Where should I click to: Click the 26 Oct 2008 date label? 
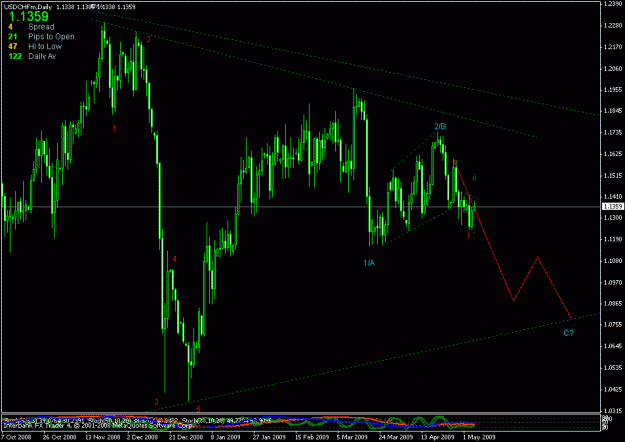pos(59,437)
